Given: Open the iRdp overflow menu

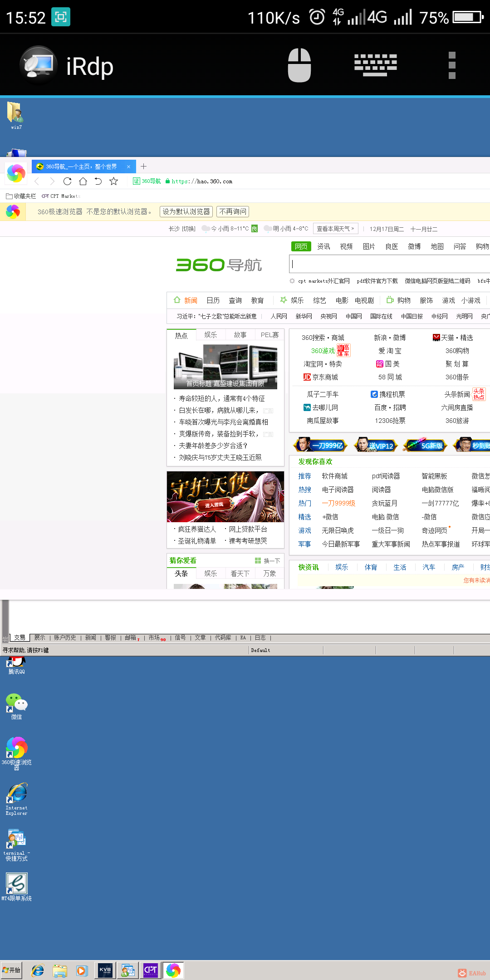Looking at the screenshot, I should click(452, 65).
